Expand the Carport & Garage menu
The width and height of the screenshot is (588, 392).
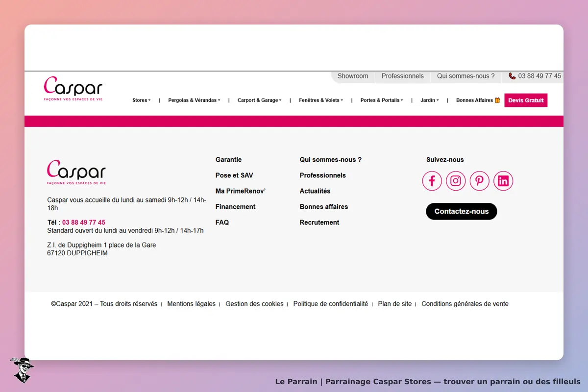[260, 100]
